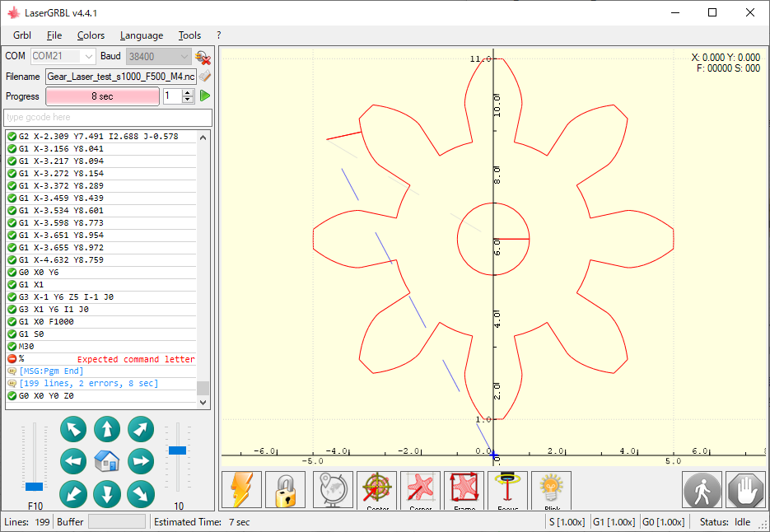
Task: Jog up with the up arrow button
Action: (107, 429)
